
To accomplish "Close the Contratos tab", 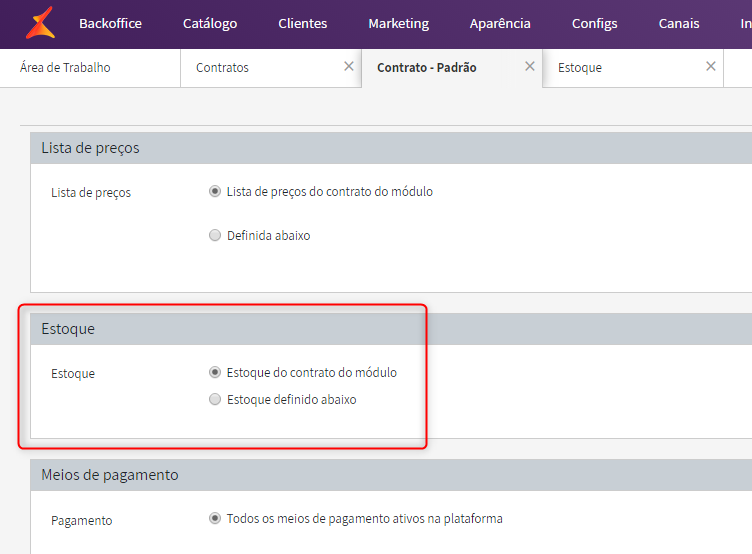I will 349,66.
